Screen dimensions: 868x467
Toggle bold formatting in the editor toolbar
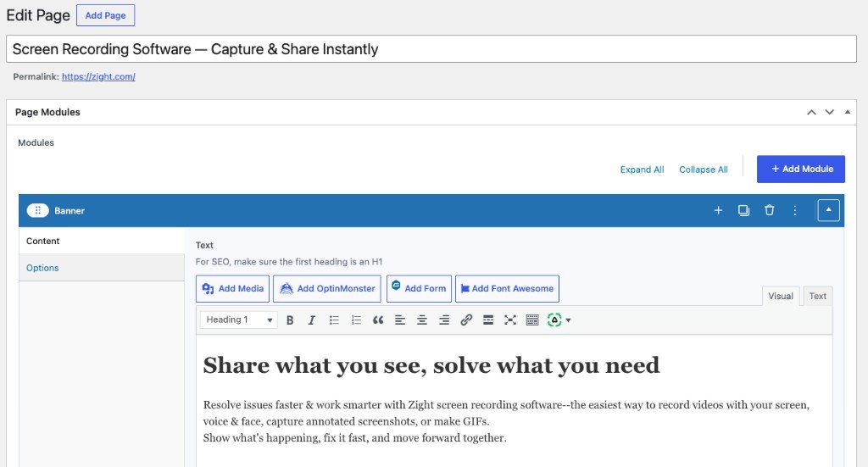pos(290,320)
